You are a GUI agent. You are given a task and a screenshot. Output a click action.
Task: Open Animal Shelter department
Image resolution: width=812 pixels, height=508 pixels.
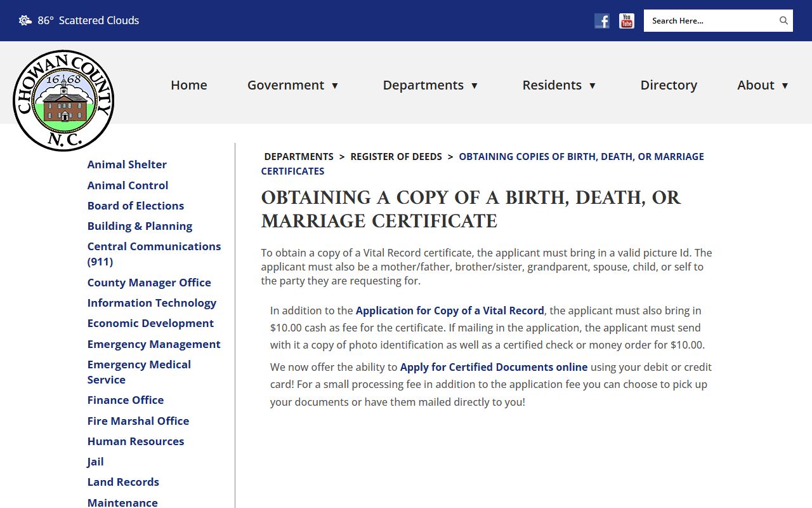tap(127, 164)
